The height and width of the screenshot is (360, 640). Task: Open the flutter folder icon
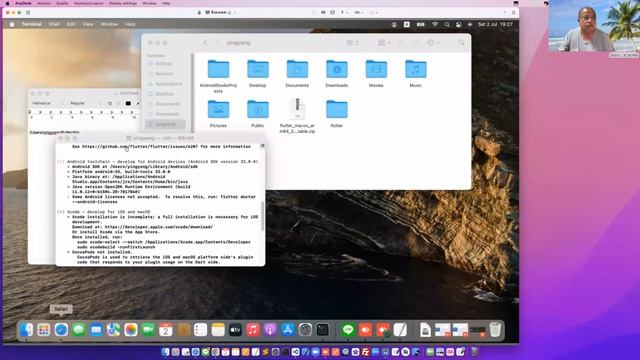click(337, 109)
